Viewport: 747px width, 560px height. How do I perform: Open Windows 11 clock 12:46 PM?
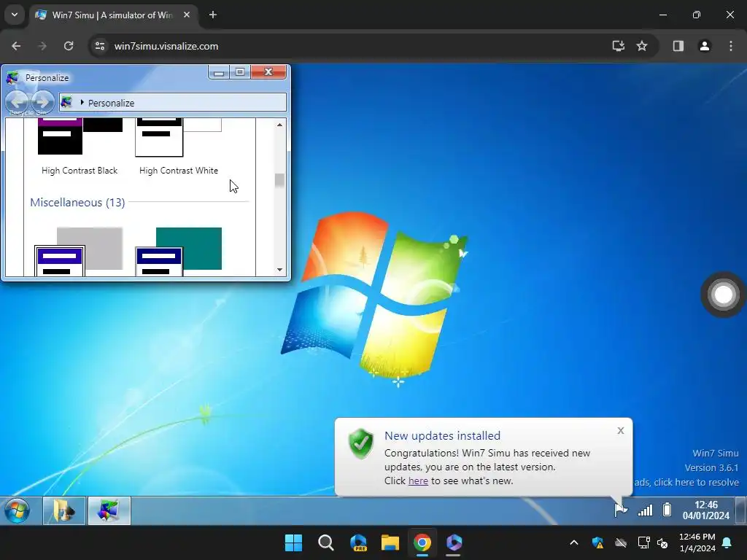click(697, 542)
